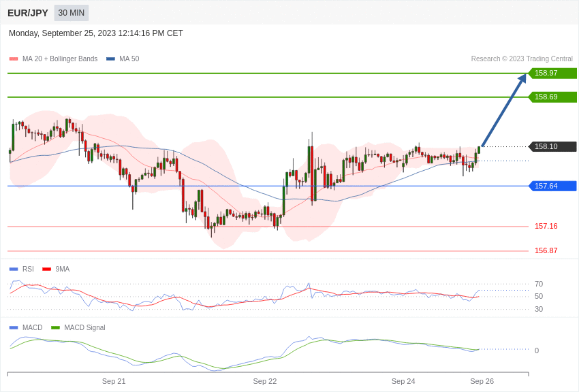The image size is (579, 392).
Task: Click the 156.87 support level label
Action: [x=546, y=250]
